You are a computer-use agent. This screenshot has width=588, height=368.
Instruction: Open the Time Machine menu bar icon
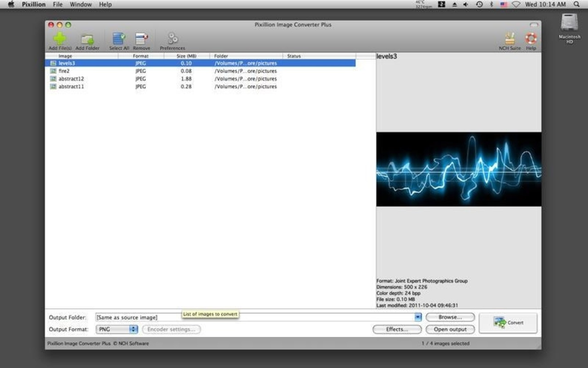479,4
